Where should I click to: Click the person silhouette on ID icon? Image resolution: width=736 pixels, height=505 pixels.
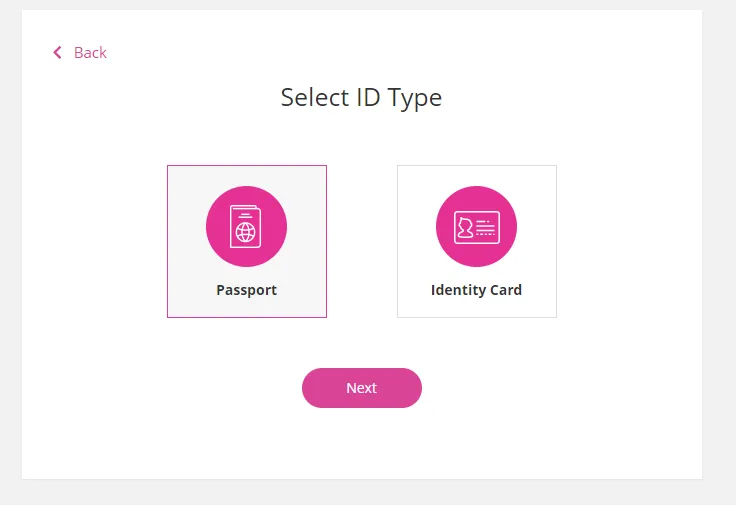[x=465, y=228]
